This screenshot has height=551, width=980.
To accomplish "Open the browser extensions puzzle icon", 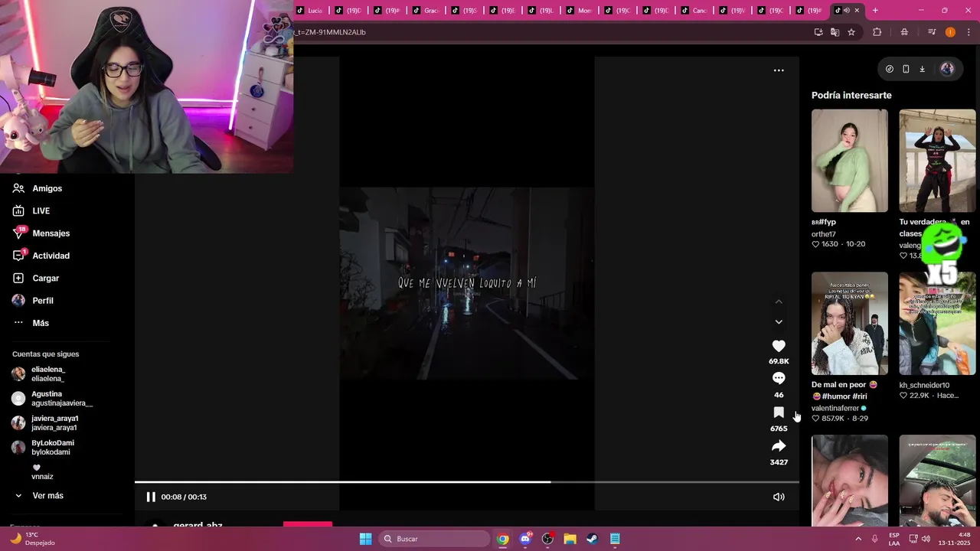I will [x=877, y=32].
